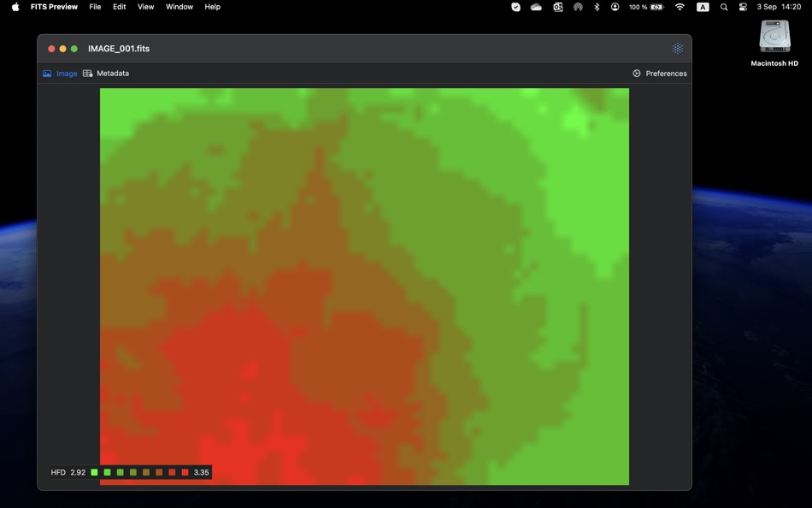Open the user account menu bar icon
The image size is (812, 508).
tap(615, 7)
